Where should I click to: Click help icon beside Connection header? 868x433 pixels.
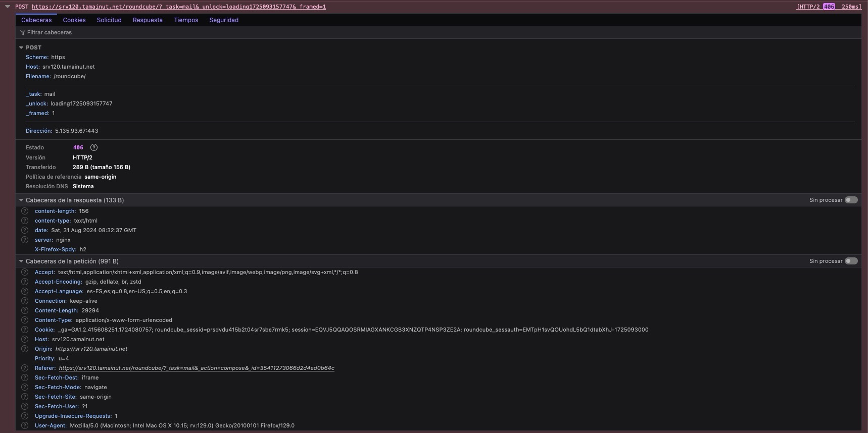(x=24, y=301)
